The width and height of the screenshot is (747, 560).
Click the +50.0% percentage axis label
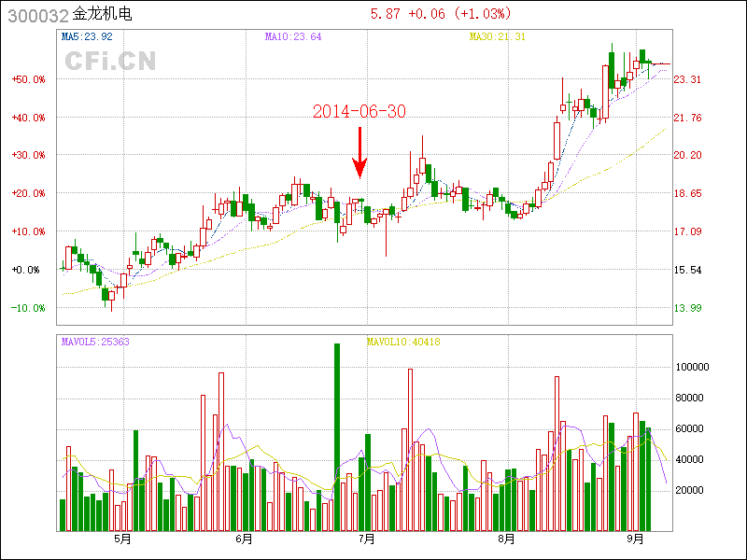pyautogui.click(x=28, y=80)
